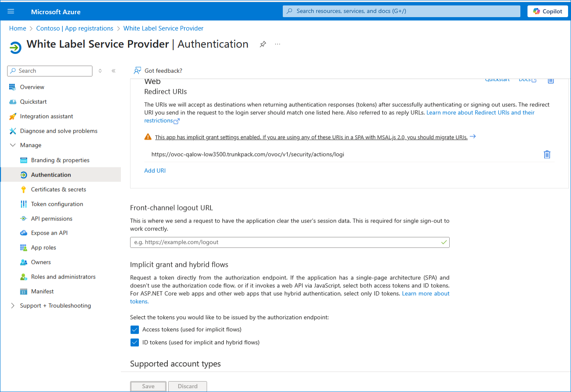Uncheck the ID tokens checkbox

pos(135,343)
